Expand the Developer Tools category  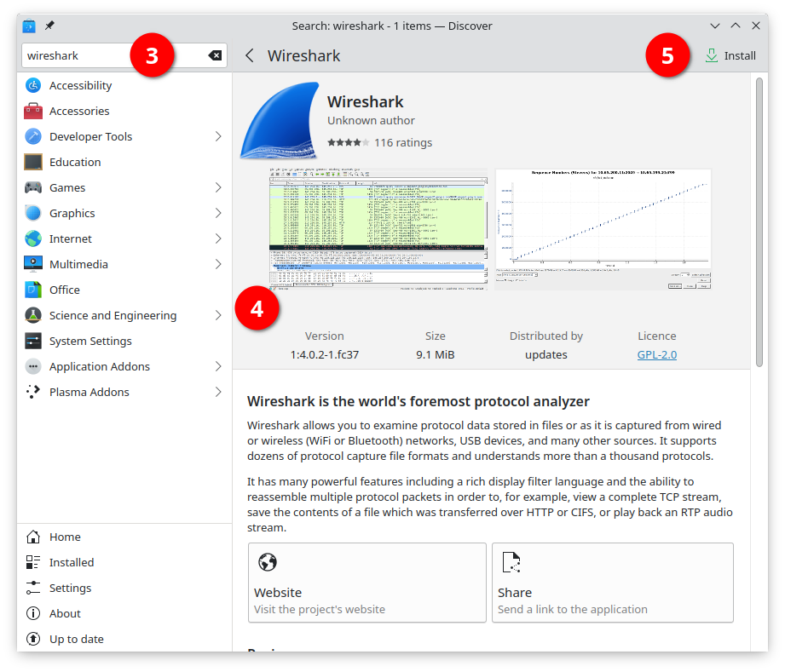click(218, 136)
